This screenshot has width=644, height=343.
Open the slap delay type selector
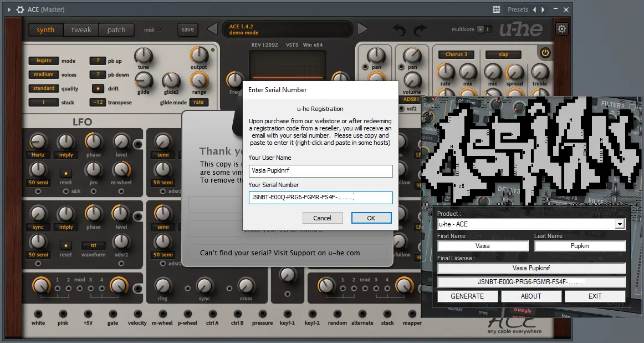tap(504, 54)
